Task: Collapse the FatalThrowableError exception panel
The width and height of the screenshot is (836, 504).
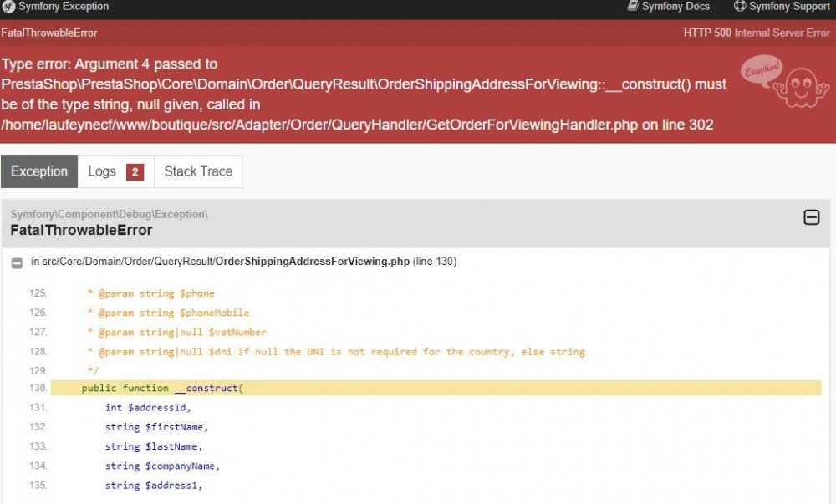Action: (x=812, y=217)
